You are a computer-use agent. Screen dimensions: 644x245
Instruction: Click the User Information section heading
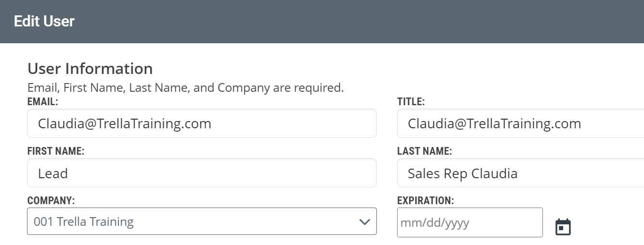[x=90, y=69]
